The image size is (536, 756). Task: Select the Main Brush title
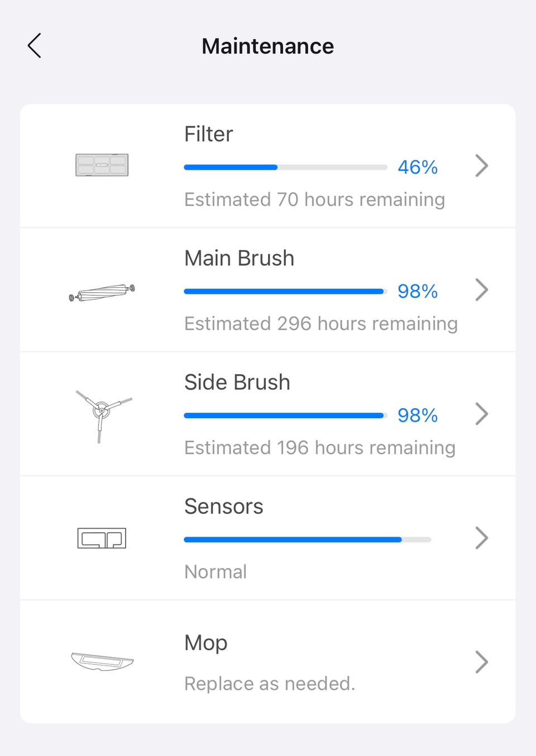[239, 259]
